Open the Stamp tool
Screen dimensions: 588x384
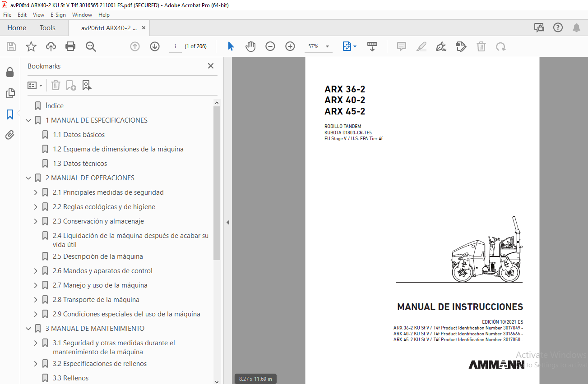click(461, 46)
